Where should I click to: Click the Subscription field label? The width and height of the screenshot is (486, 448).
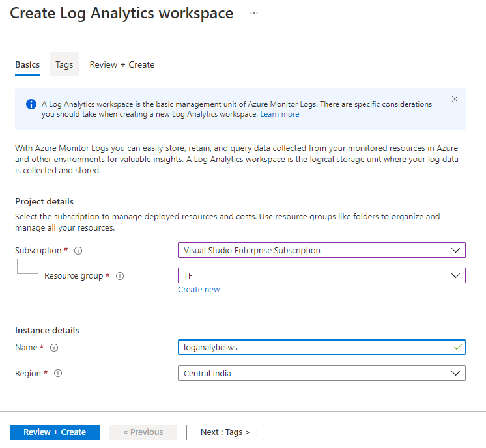pos(38,250)
